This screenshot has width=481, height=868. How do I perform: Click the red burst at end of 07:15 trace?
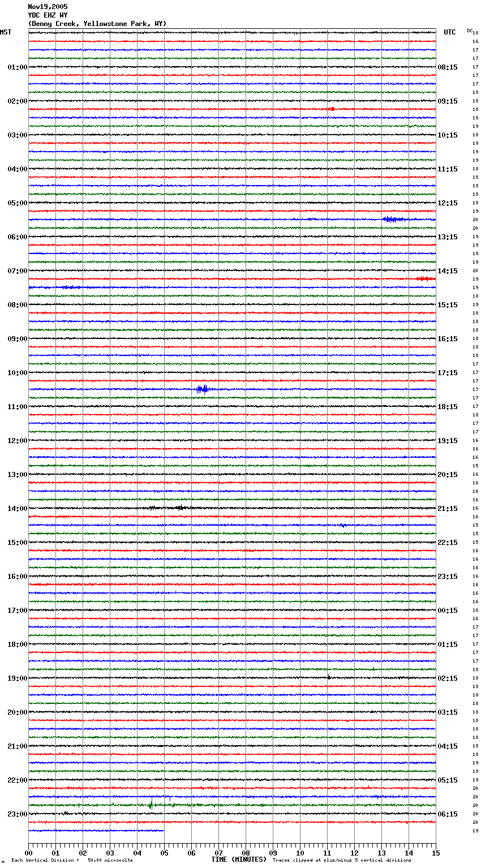pos(426,279)
